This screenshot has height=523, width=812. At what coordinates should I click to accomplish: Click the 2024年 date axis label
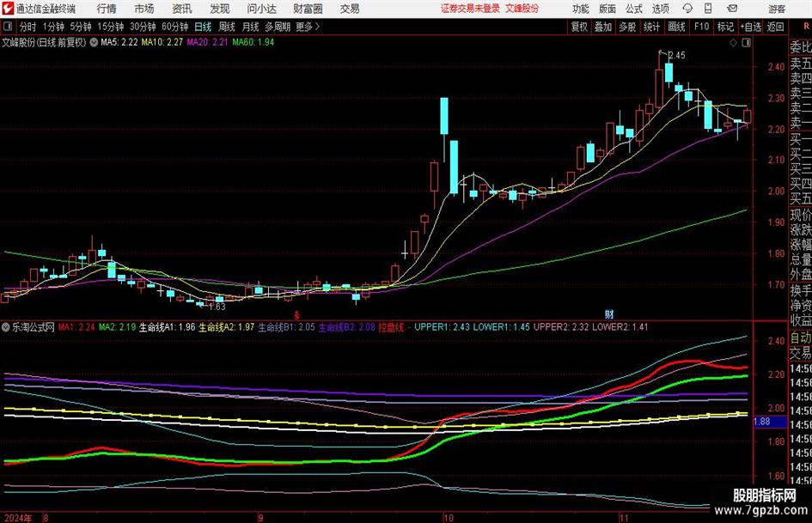(x=18, y=518)
